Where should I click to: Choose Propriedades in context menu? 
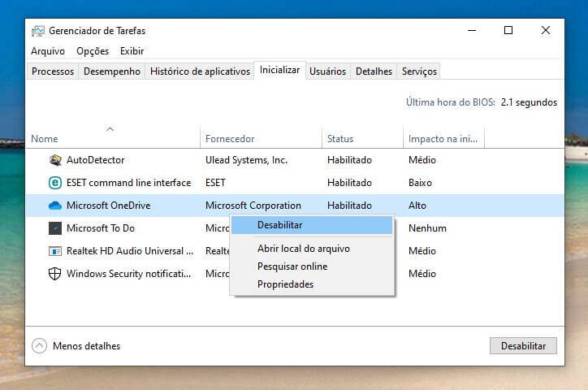click(x=312, y=284)
